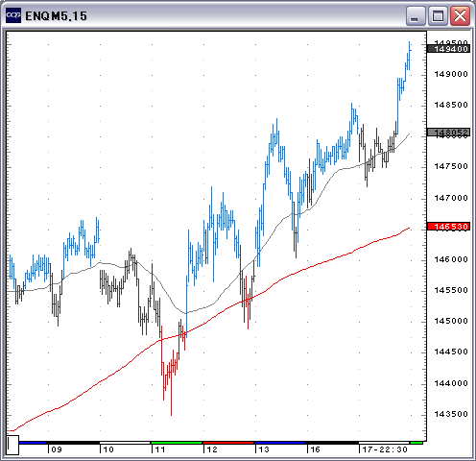Click the red session bar above 12
476x461 pixels.
228,443
